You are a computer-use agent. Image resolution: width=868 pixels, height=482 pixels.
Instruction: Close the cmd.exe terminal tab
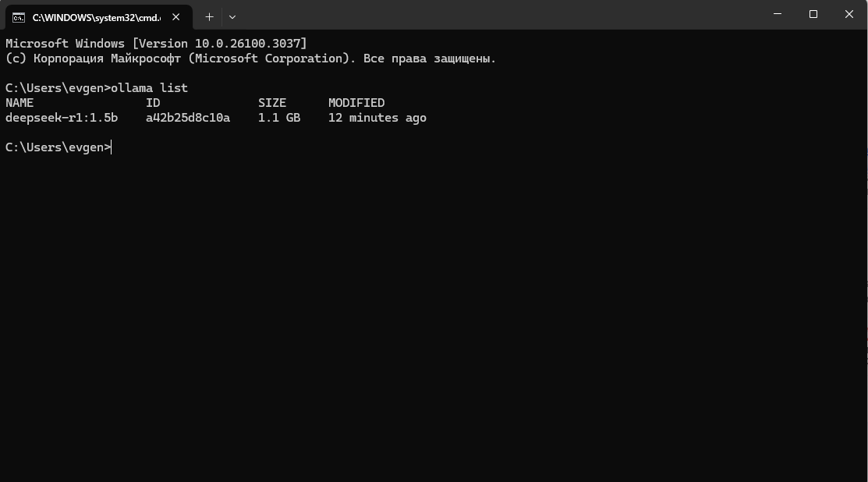pyautogui.click(x=176, y=16)
